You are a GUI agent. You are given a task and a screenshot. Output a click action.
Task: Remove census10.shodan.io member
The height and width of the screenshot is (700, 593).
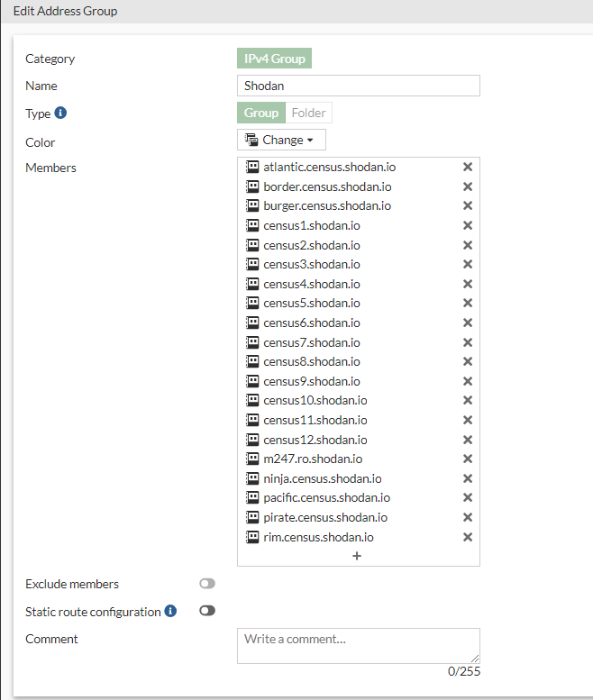(x=468, y=400)
